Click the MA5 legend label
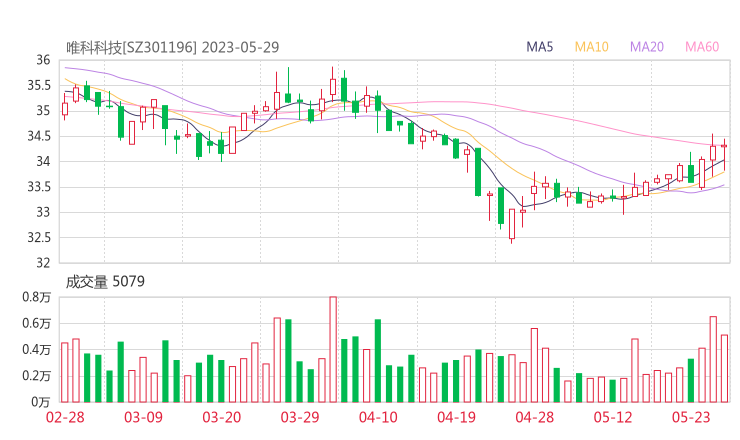Screen dimensions: 740x440 [x=539, y=47]
